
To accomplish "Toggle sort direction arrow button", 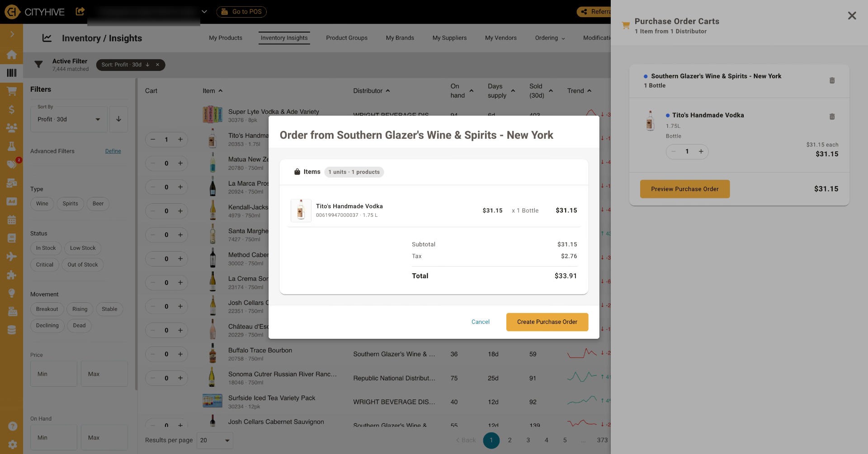I will point(118,119).
